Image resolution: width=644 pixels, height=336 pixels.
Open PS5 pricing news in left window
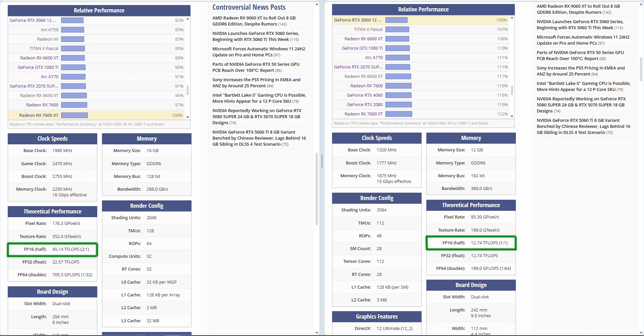pos(256,83)
